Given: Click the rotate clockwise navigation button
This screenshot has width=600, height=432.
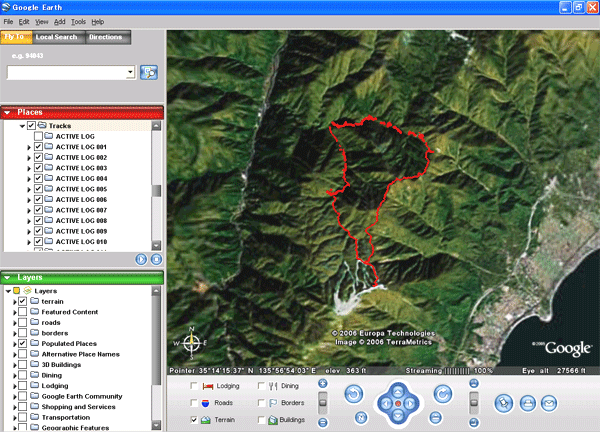Looking at the screenshot, I should 442,395.
